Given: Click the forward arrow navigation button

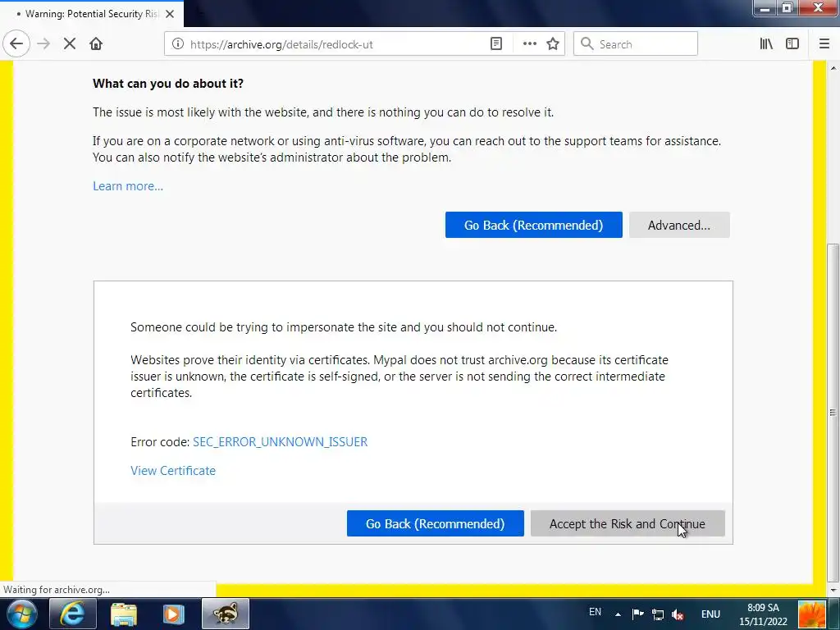Looking at the screenshot, I should [43, 44].
